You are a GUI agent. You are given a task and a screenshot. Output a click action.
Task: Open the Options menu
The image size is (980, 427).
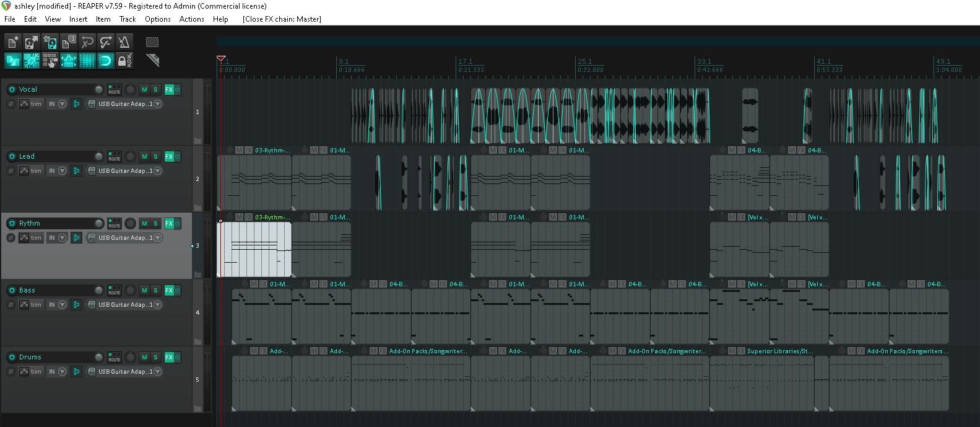(157, 19)
